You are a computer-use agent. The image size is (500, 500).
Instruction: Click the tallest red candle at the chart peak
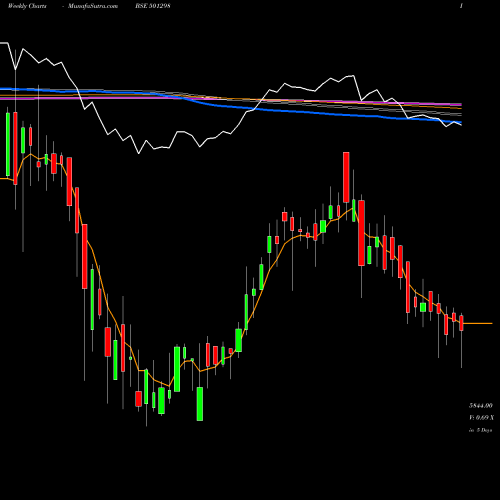click(346, 177)
